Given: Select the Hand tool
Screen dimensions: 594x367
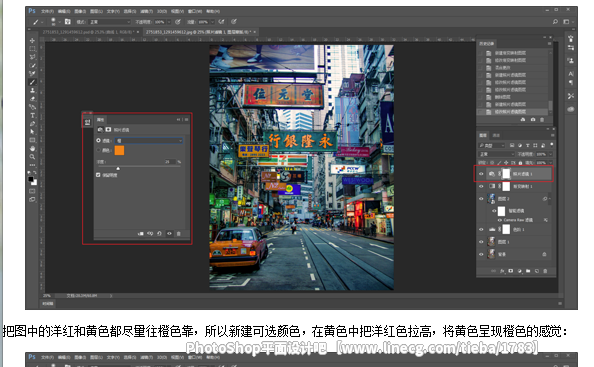Looking at the screenshot, I should pos(33,148).
